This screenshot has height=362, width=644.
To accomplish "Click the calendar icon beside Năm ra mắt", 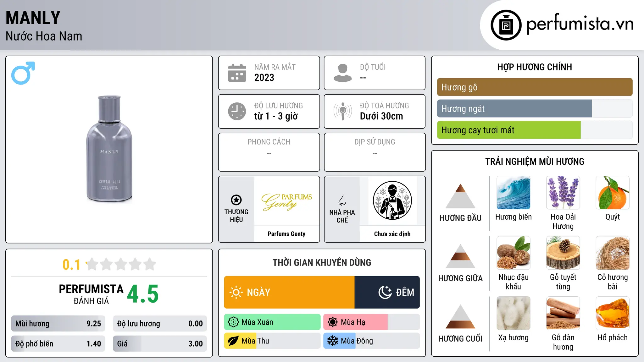I will pos(237,73).
